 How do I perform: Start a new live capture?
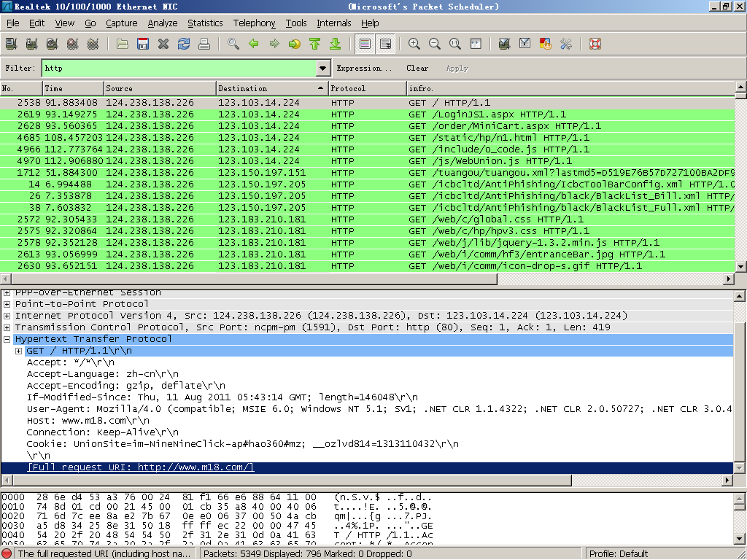(x=53, y=44)
